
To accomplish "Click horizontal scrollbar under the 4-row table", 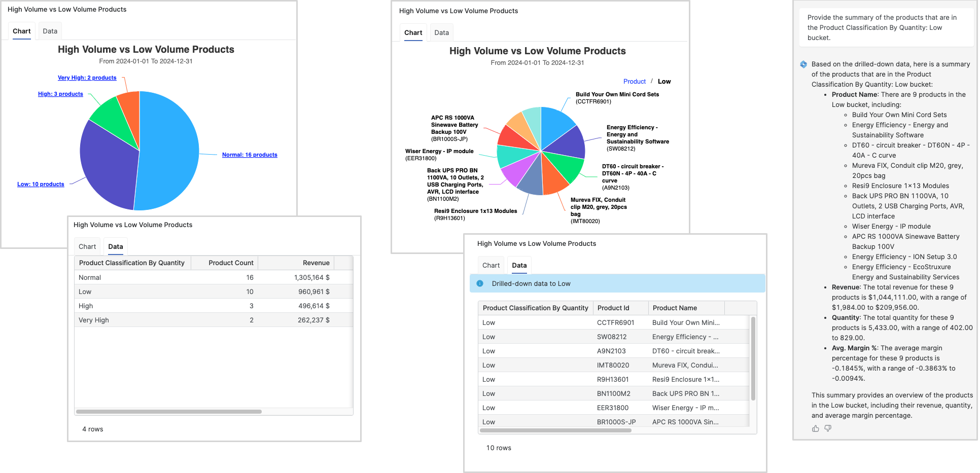I will pyautogui.click(x=168, y=412).
